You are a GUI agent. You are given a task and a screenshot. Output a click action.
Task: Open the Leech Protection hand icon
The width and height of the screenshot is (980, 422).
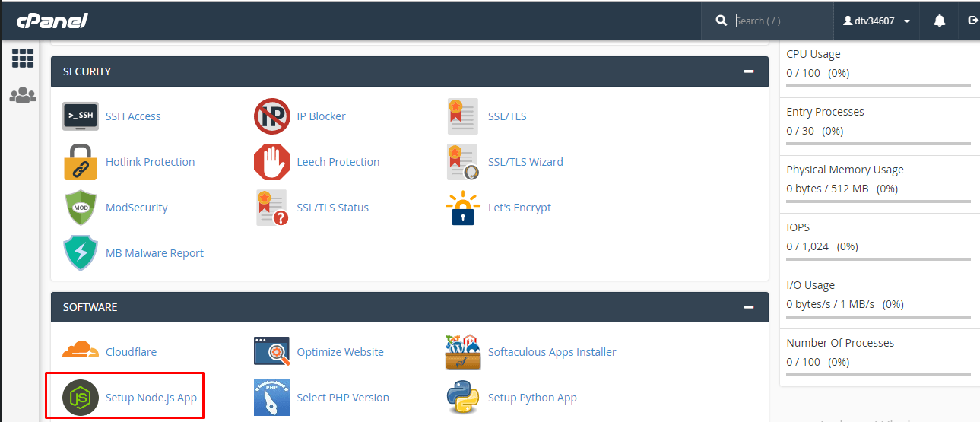271,162
